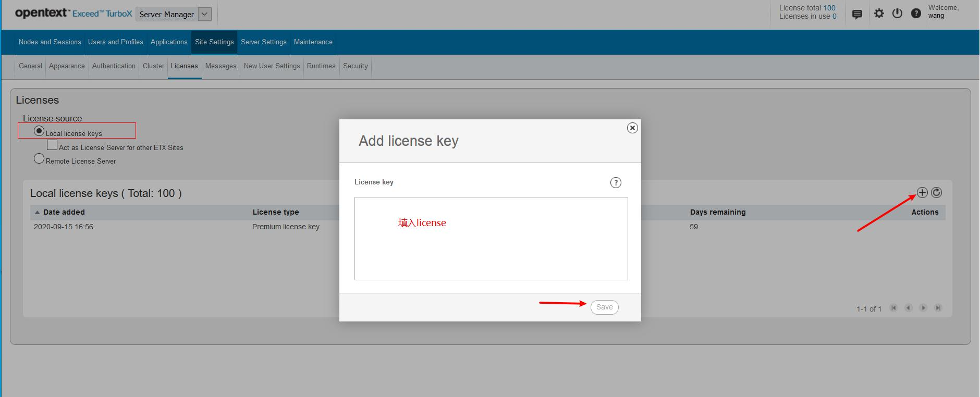Open Maintenance menu
The height and width of the screenshot is (397, 980).
point(313,42)
